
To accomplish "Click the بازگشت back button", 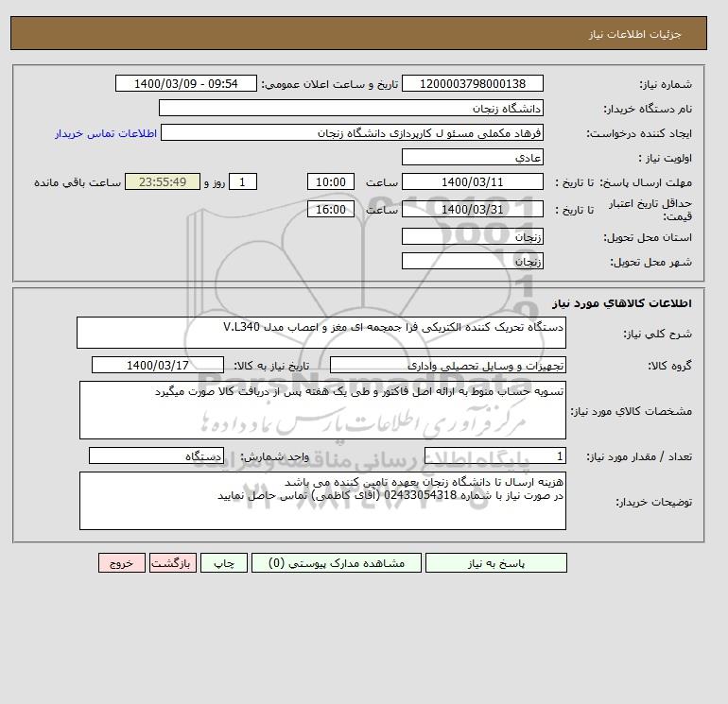I will (173, 563).
